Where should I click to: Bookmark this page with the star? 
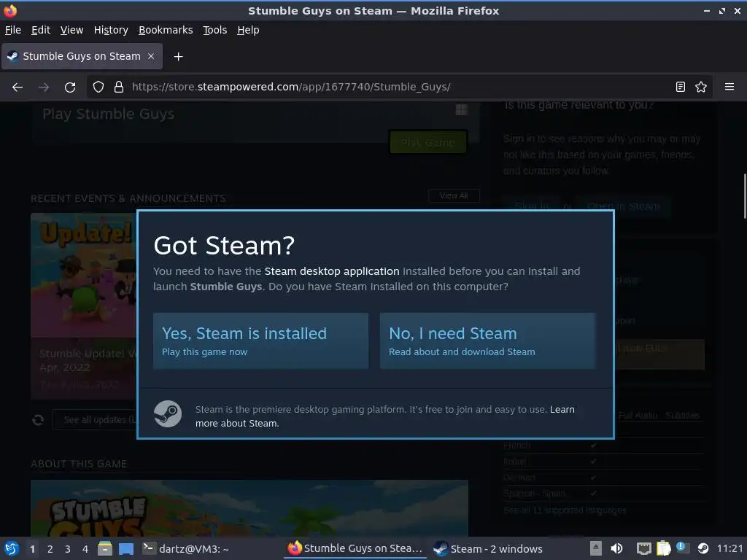(701, 87)
